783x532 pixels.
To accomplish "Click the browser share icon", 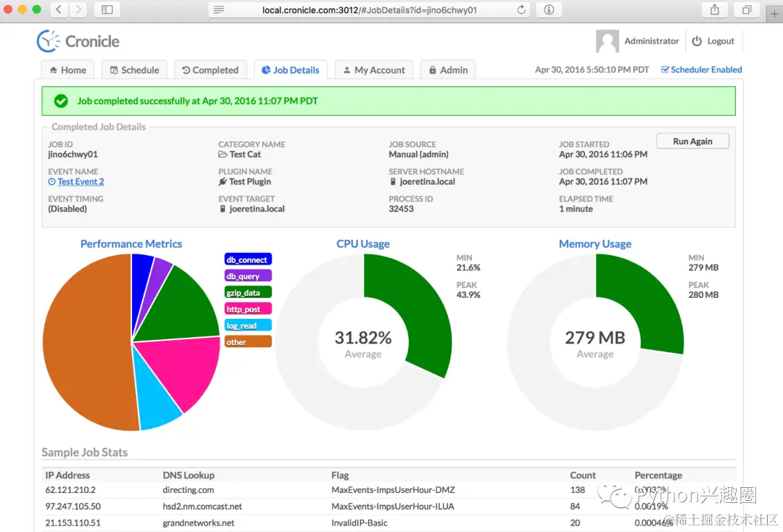I will [x=715, y=9].
